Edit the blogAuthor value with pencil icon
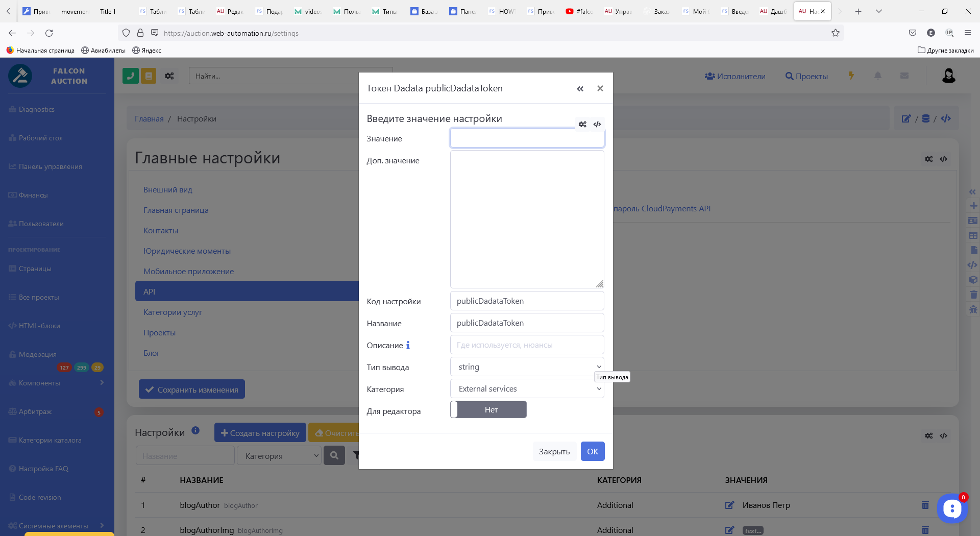Image resolution: width=980 pixels, height=536 pixels. click(x=730, y=505)
